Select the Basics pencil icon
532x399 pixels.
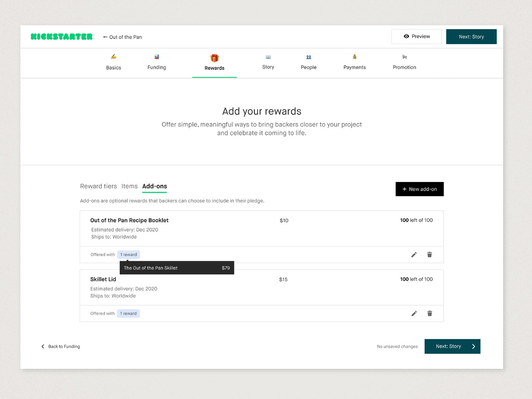point(113,56)
